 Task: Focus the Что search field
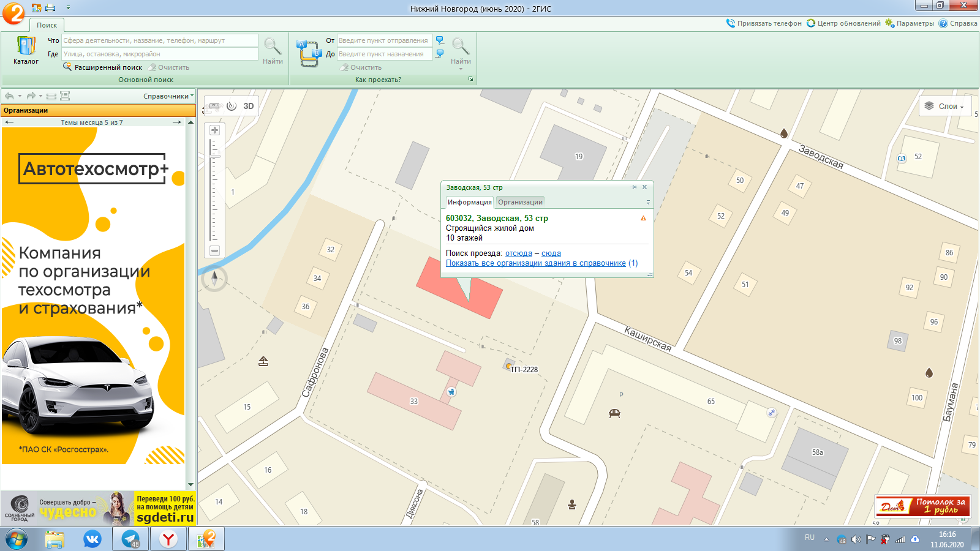point(160,40)
